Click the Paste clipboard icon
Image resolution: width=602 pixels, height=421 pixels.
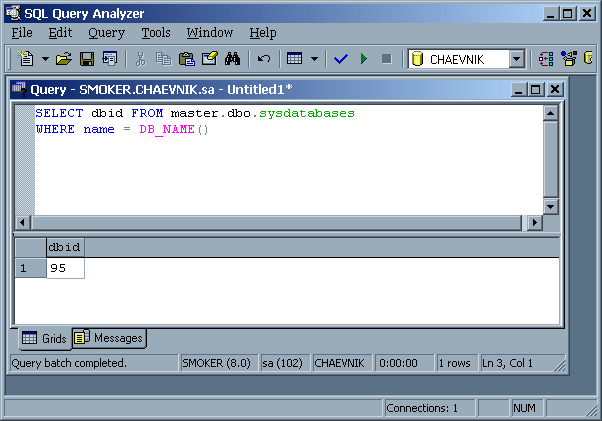tap(187, 59)
